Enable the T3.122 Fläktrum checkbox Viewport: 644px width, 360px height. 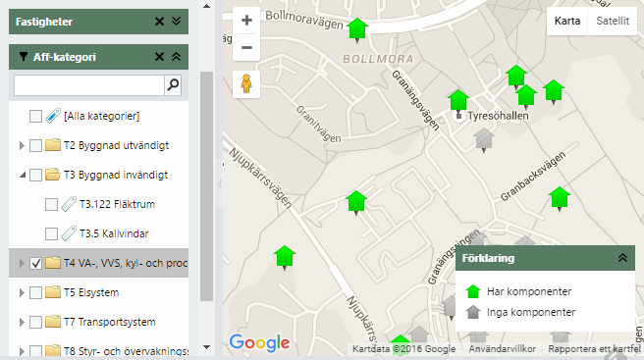(x=51, y=204)
